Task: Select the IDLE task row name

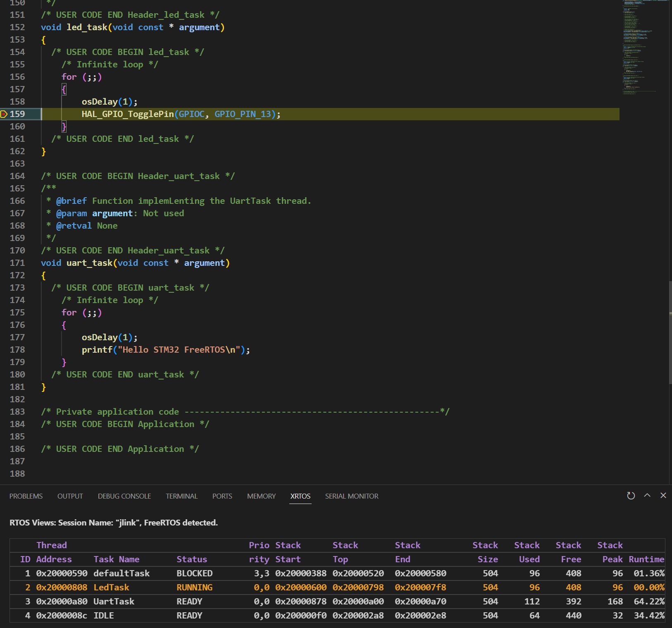Action: pyautogui.click(x=104, y=616)
